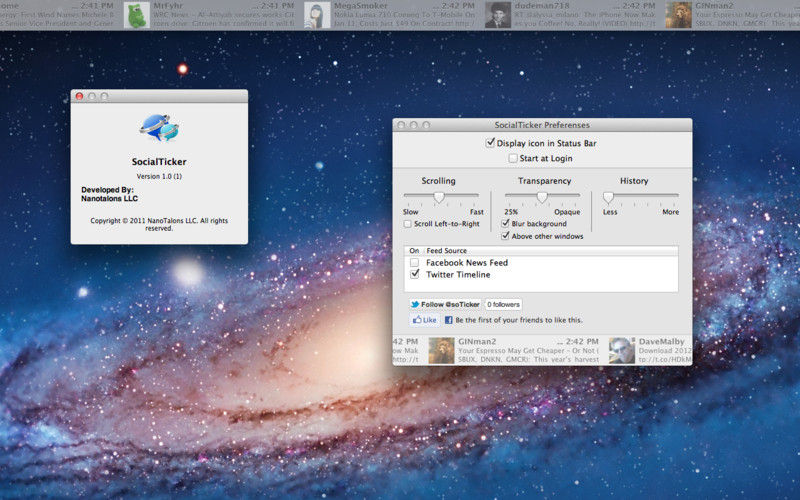Click the SocialTicker Preferences window title
Image resolution: width=800 pixels, height=500 pixels.
(x=542, y=125)
